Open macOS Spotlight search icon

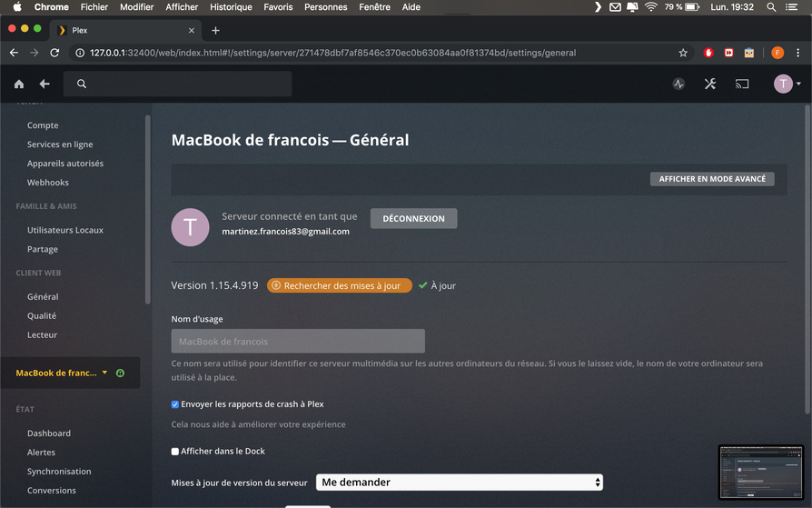(771, 7)
